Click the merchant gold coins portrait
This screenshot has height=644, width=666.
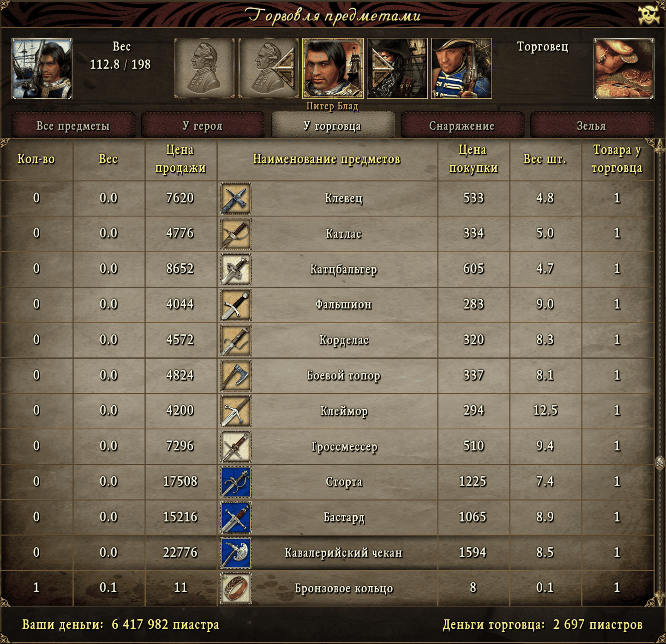(624, 69)
